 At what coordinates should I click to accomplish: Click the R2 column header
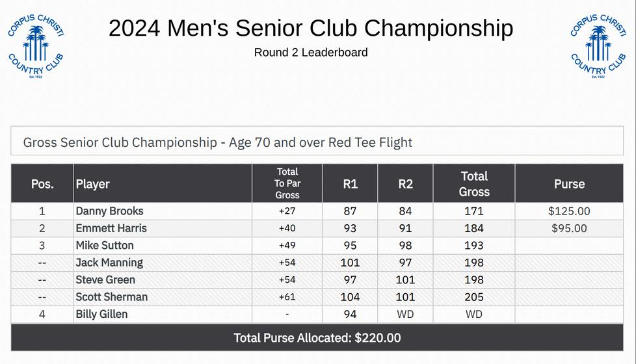405,184
